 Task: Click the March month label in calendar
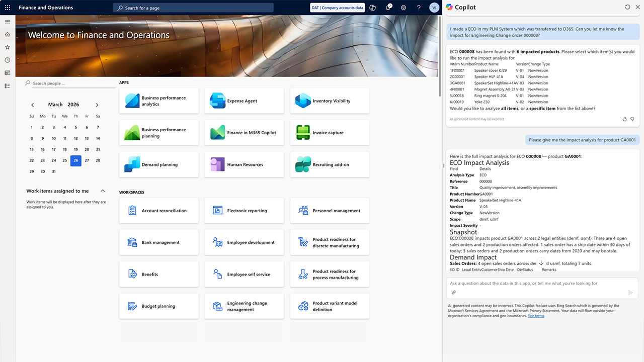tap(55, 105)
